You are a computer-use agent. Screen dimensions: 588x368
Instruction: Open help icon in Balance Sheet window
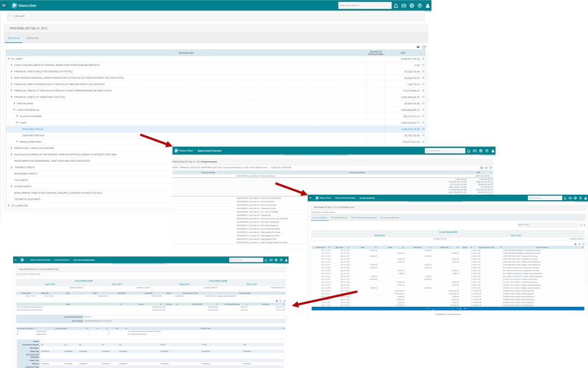coord(419,5)
